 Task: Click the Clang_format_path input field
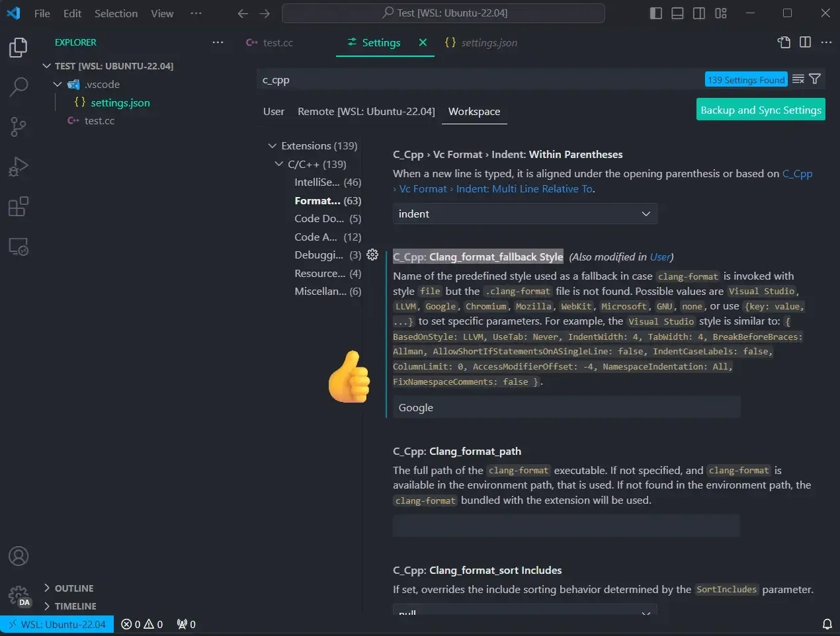click(566, 525)
